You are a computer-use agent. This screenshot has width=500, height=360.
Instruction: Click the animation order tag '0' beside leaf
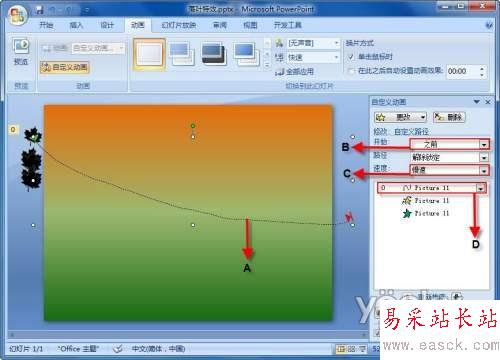(13, 129)
